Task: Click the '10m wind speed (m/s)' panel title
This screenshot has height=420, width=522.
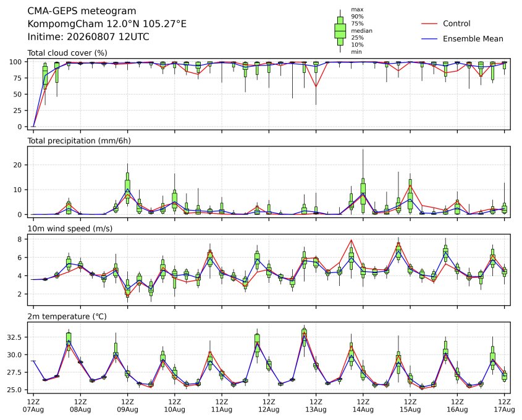Action: [70, 229]
